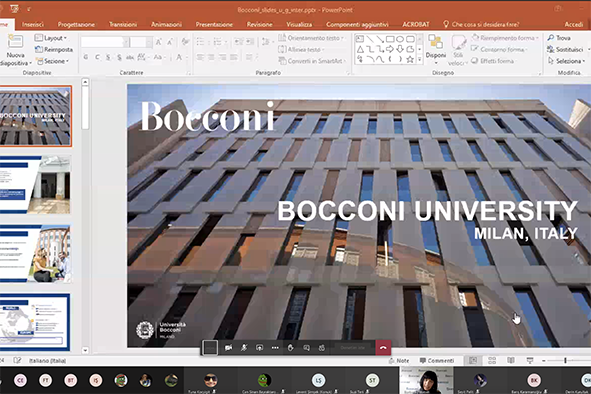Screen dimensions: 591x394
Task: Raise hand in the meeting toolbar
Action: (x=291, y=347)
